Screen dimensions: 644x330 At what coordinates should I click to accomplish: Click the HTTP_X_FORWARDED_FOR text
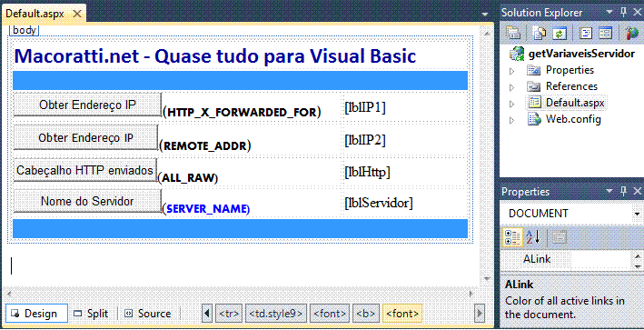tap(242, 112)
